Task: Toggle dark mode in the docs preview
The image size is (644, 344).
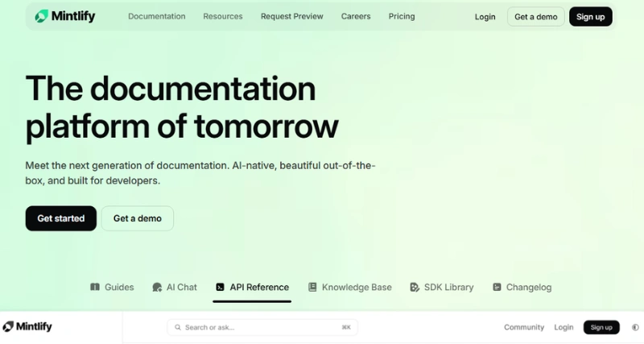Action: [x=635, y=327]
